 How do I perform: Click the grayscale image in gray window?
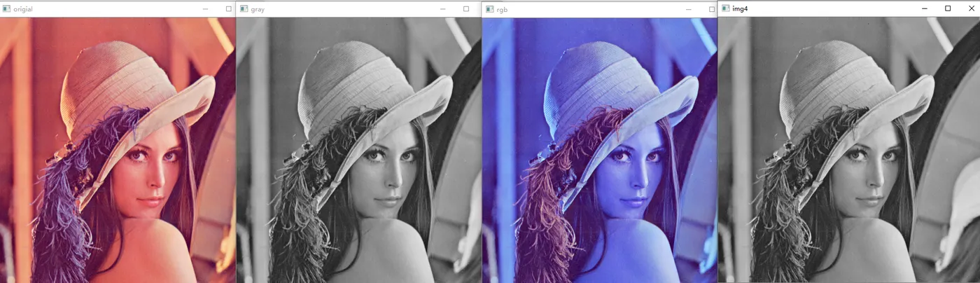point(359,150)
